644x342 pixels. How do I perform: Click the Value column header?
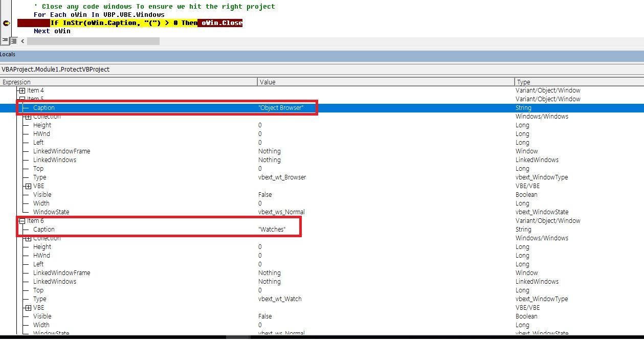point(386,82)
